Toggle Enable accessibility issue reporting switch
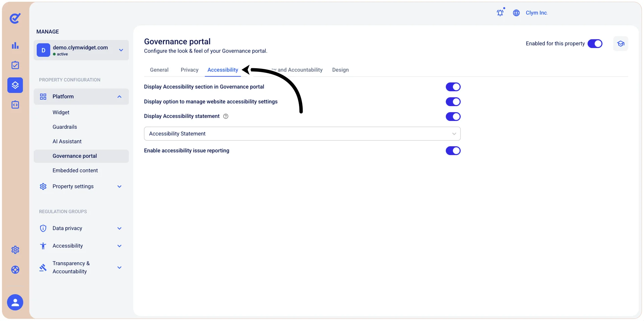This screenshot has height=321, width=644. pyautogui.click(x=453, y=151)
